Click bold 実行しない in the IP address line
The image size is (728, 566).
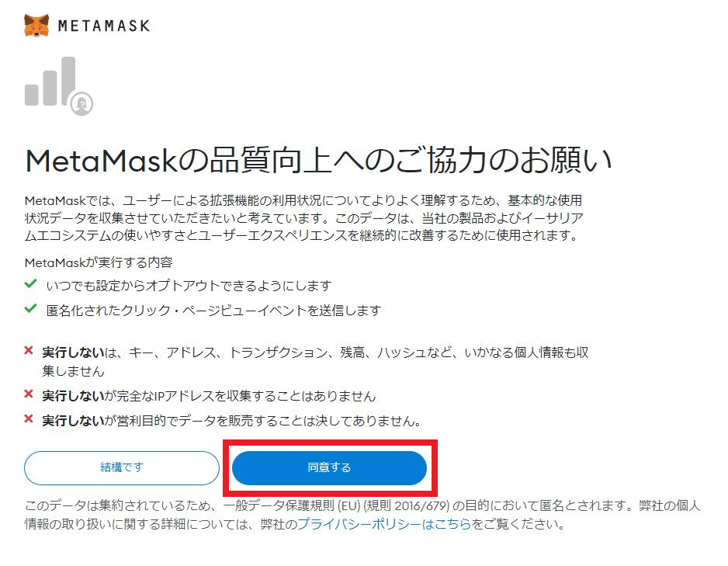coord(73,396)
